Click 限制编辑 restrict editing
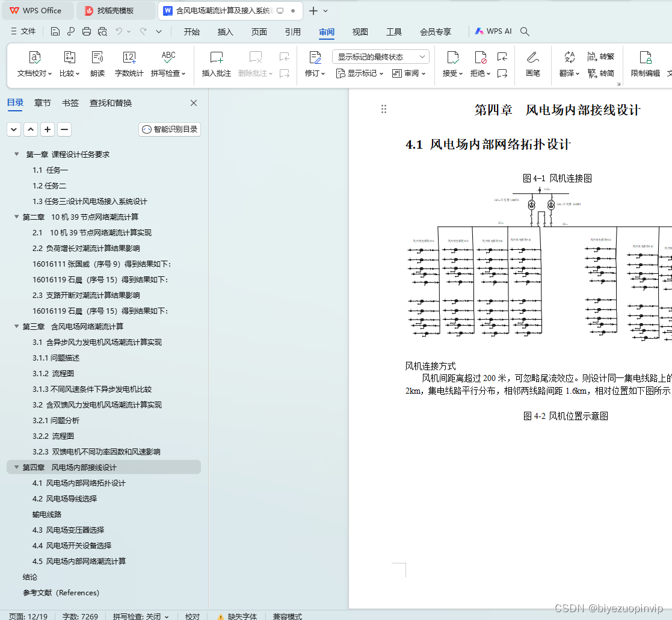672x620 pixels. 645,64
